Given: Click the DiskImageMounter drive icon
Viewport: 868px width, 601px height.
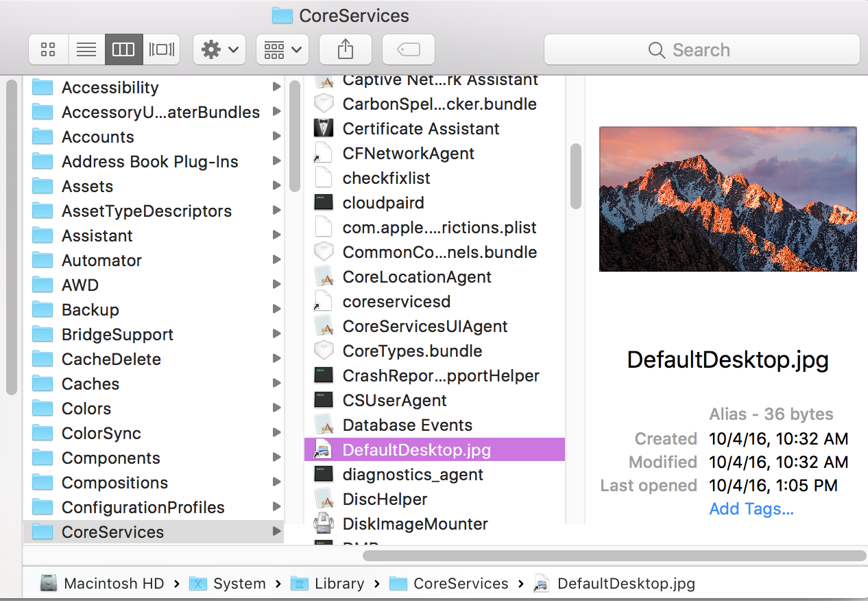Looking at the screenshot, I should (x=323, y=523).
